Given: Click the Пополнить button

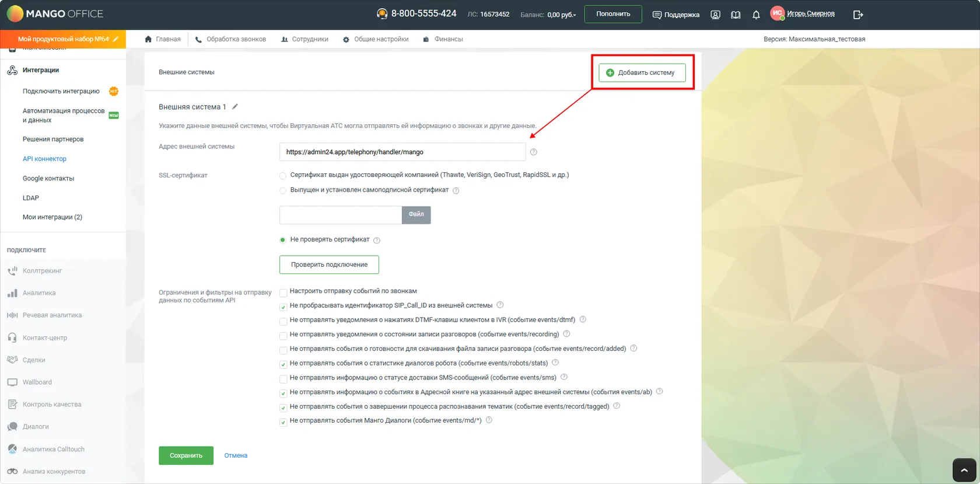Looking at the screenshot, I should coord(613,14).
